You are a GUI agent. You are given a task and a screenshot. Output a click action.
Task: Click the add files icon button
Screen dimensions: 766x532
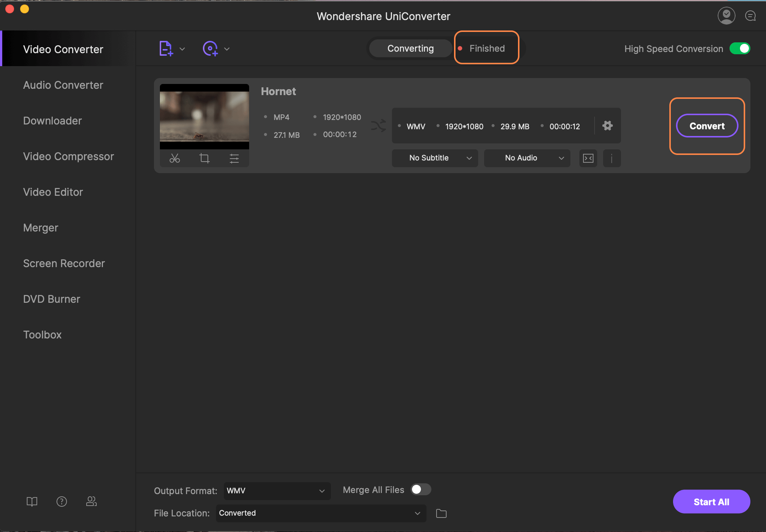click(166, 48)
